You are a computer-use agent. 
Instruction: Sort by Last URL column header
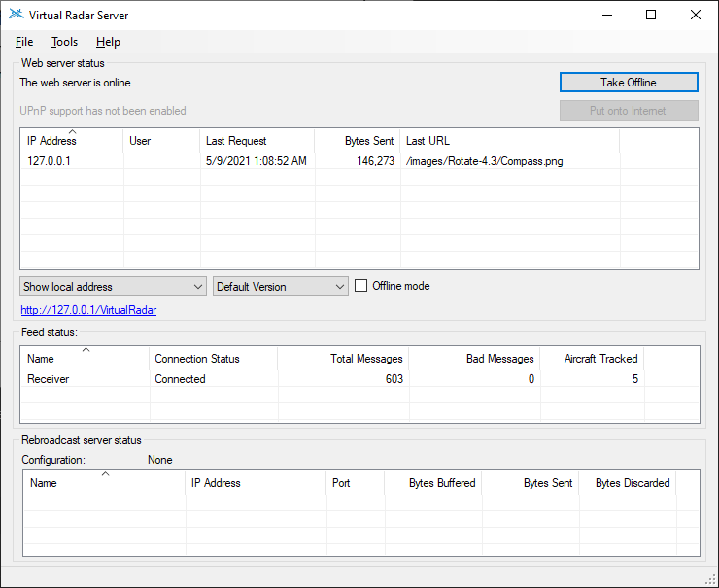tap(510, 140)
